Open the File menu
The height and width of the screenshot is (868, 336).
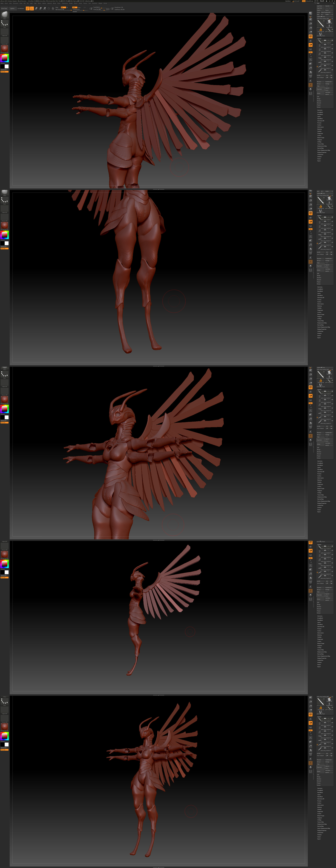(x=28, y=3)
